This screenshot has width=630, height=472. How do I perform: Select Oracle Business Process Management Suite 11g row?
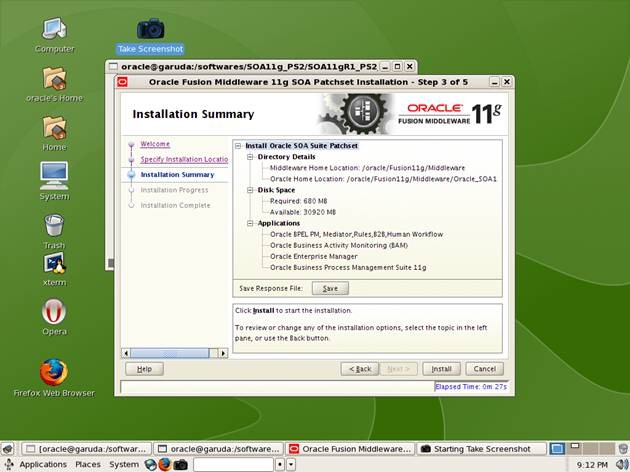(348, 267)
